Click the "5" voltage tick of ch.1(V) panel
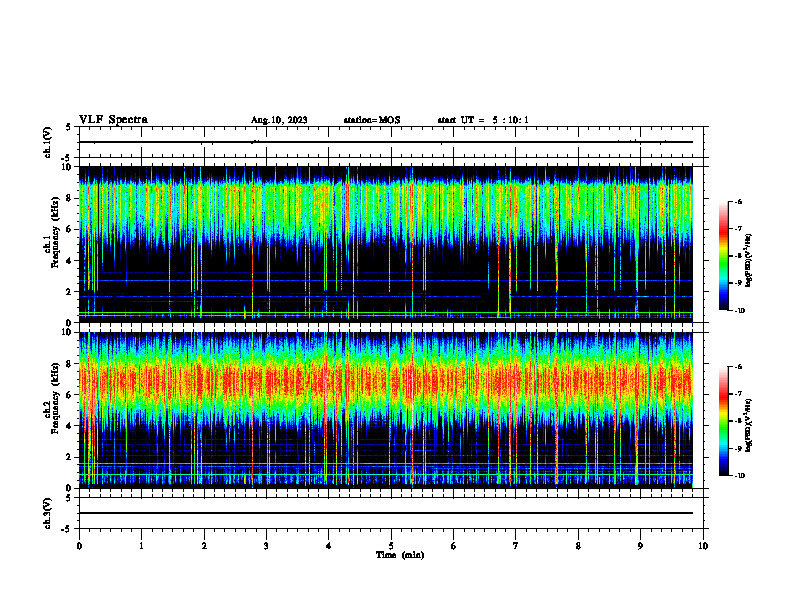 point(69,128)
